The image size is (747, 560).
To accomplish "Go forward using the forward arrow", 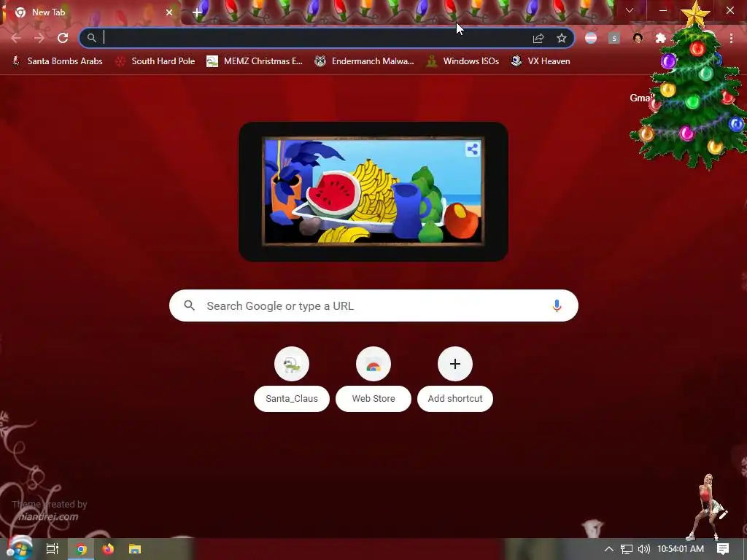I will [x=39, y=38].
